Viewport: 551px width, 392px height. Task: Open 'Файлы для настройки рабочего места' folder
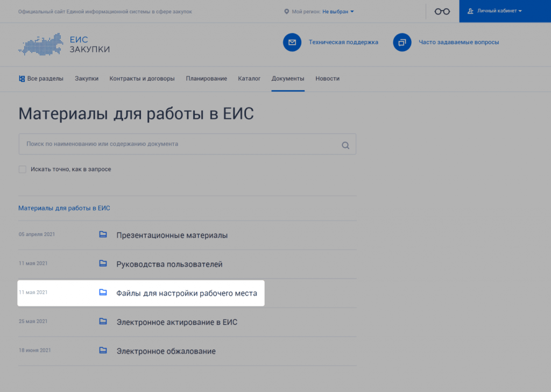187,294
